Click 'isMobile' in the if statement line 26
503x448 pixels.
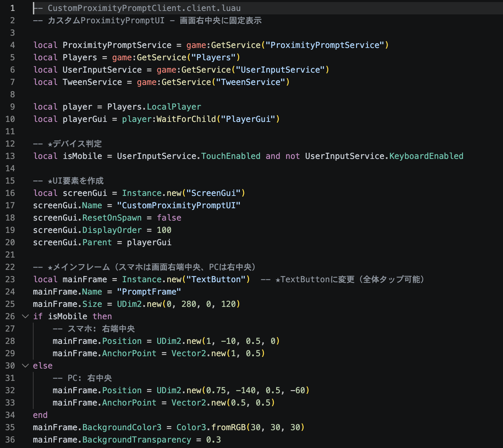tap(68, 316)
